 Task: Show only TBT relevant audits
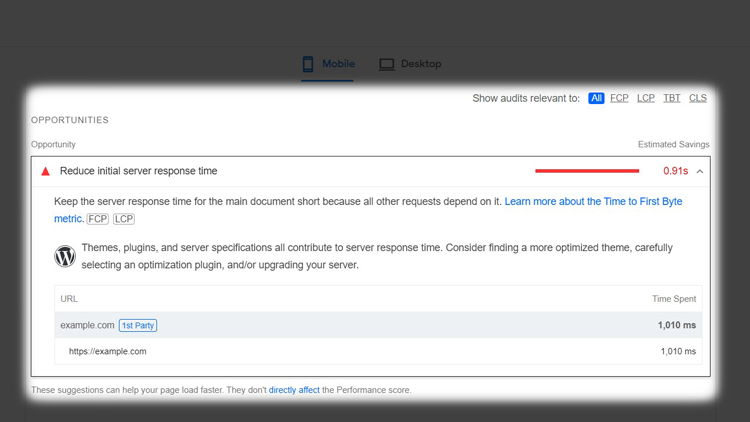pyautogui.click(x=671, y=98)
